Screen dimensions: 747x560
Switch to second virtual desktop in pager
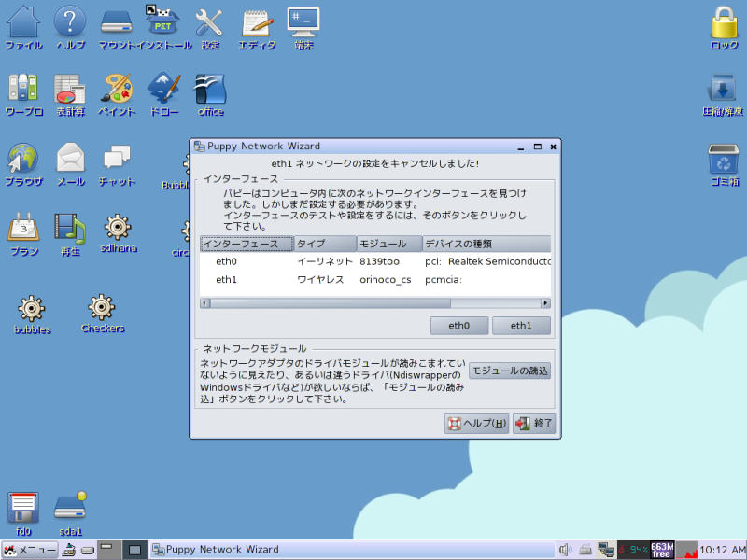(134, 550)
